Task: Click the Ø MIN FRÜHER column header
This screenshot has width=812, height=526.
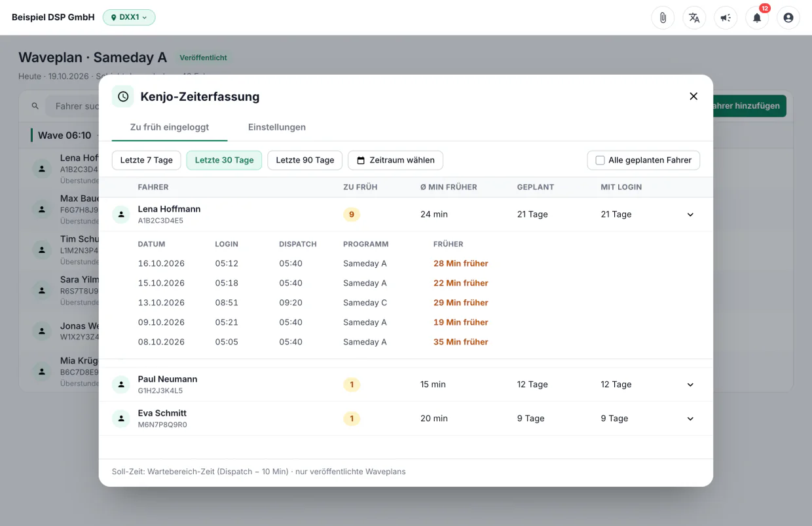Action: coord(449,187)
